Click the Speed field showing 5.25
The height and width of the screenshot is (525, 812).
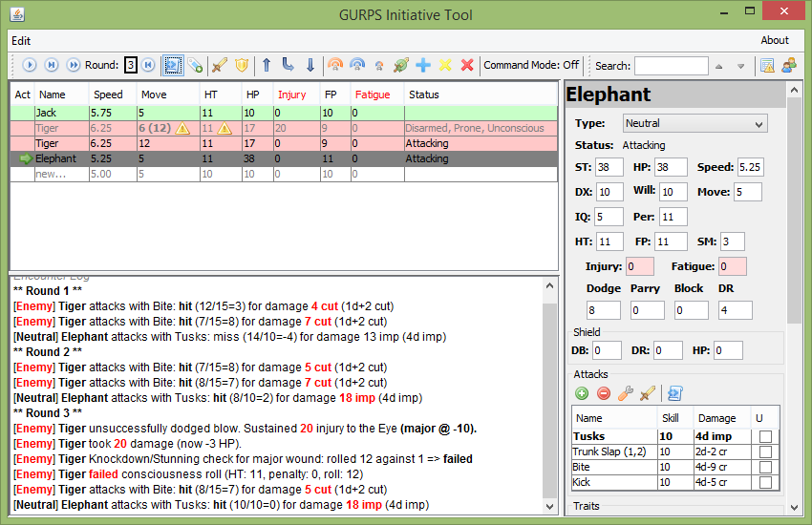coord(750,167)
